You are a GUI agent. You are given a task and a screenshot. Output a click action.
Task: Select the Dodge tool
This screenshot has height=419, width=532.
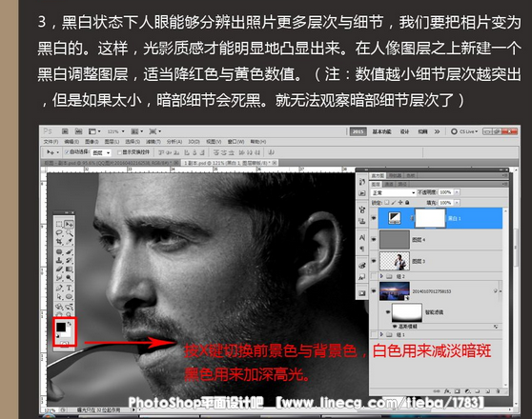69,278
